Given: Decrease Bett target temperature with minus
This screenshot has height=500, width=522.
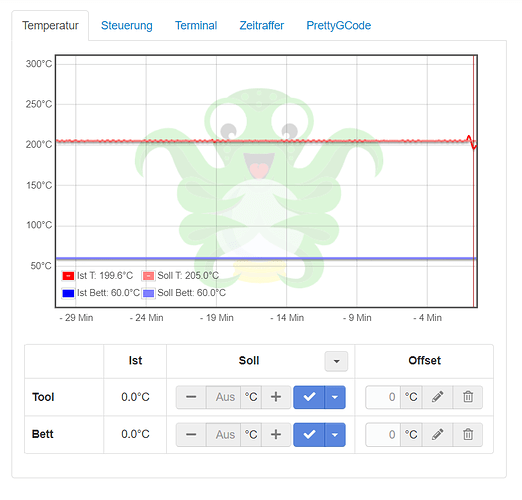Looking at the screenshot, I should 191,434.
